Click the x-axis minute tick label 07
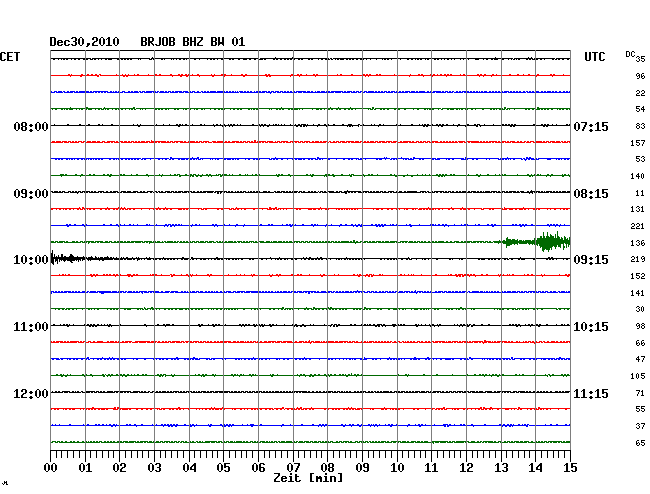This screenshot has width=650, height=494. [293, 468]
